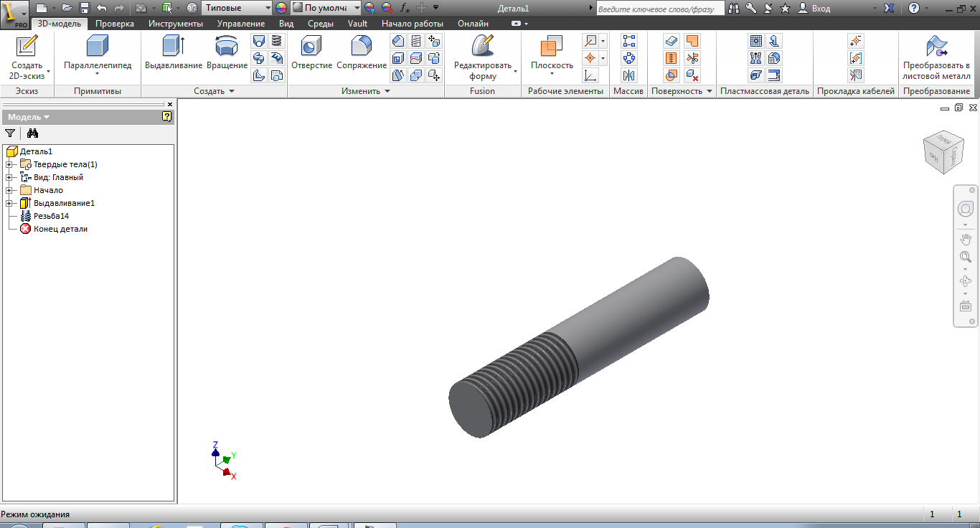Switch to the Среды tab
This screenshot has width=980, height=528.
[321, 24]
